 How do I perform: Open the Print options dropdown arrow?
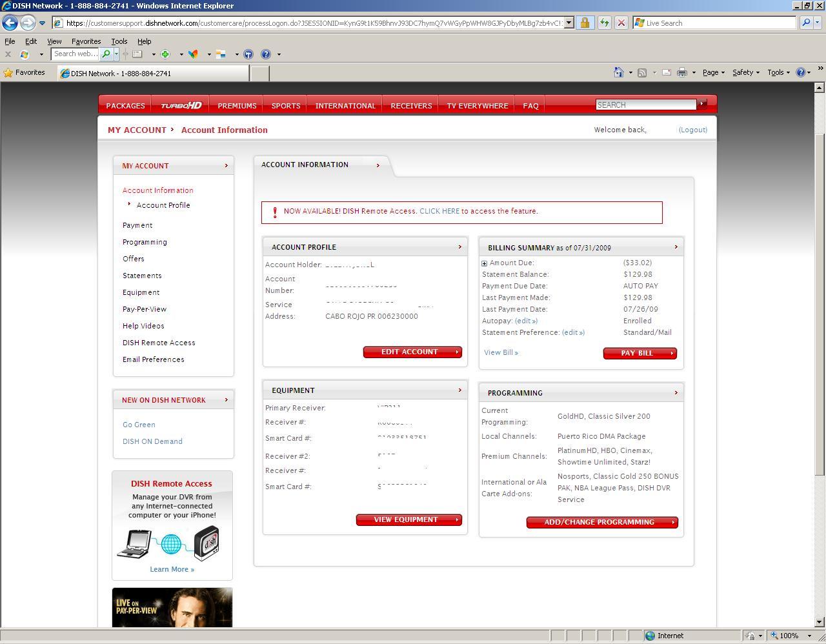point(694,73)
